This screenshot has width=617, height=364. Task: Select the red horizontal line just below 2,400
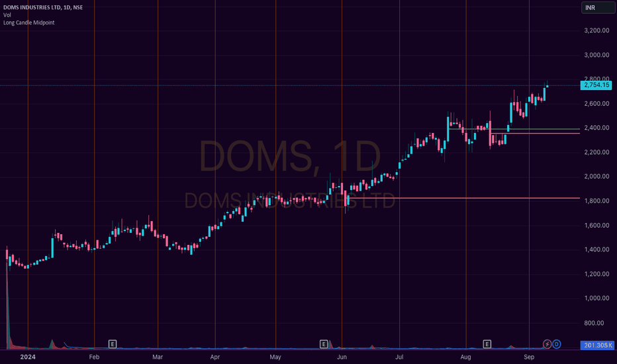535,134
